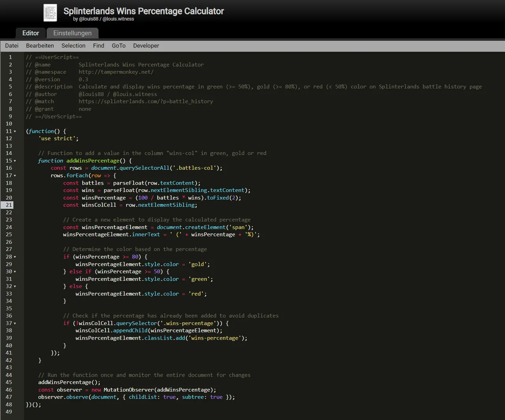Click 'addWinsPercentage()' in the function declaration
The height and width of the screenshot is (420, 505).
pos(96,161)
